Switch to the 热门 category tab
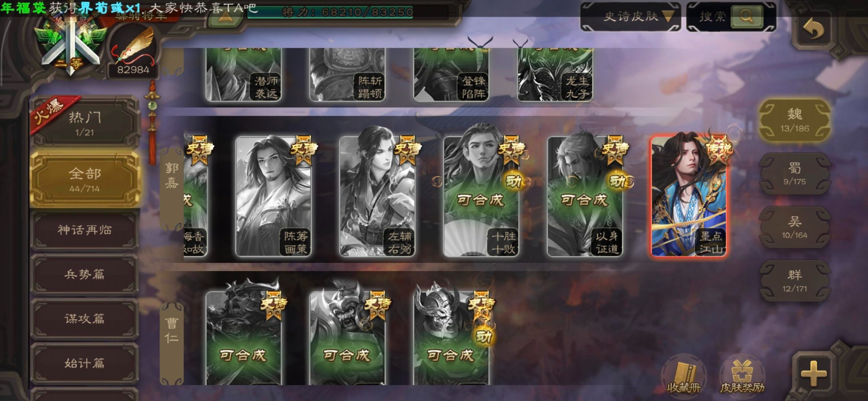Screen dimensions: 868x401 [x=85, y=123]
